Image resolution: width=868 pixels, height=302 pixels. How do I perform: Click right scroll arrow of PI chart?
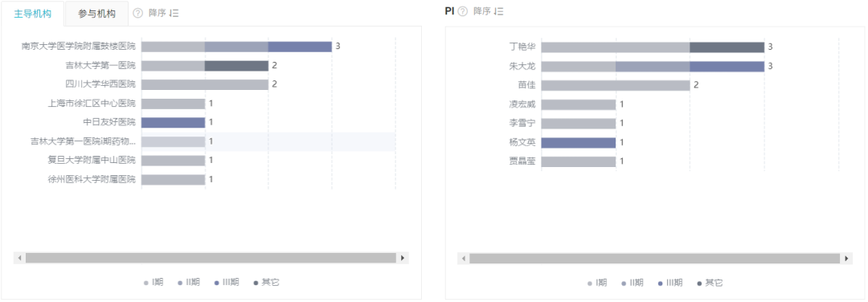pos(846,259)
